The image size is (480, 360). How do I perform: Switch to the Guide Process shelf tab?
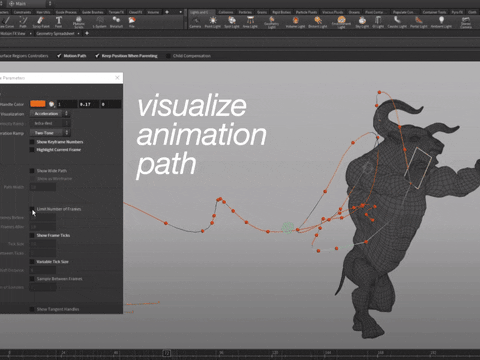point(66,12)
